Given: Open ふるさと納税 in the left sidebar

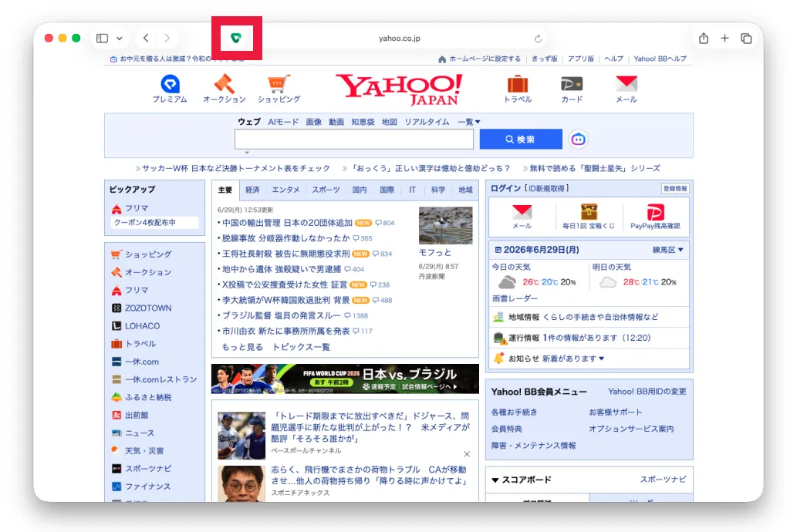Looking at the screenshot, I should (x=148, y=397).
